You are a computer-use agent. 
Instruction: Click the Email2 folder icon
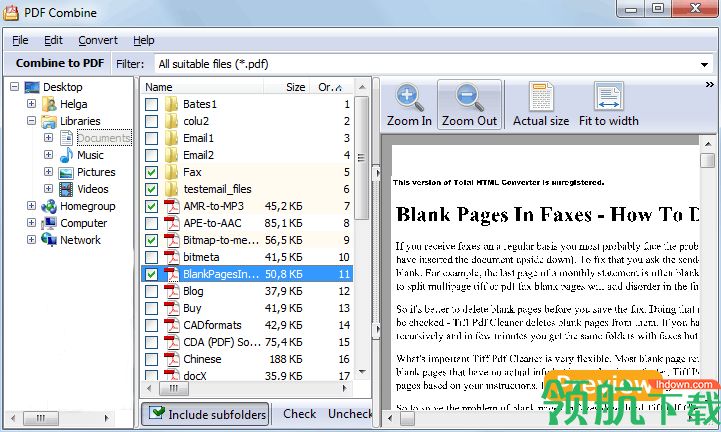172,155
